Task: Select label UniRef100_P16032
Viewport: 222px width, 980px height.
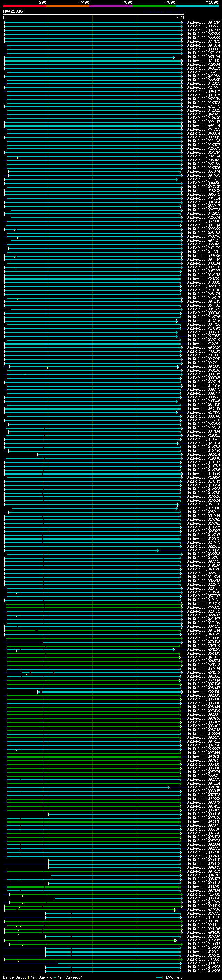Action: (x=203, y=191)
